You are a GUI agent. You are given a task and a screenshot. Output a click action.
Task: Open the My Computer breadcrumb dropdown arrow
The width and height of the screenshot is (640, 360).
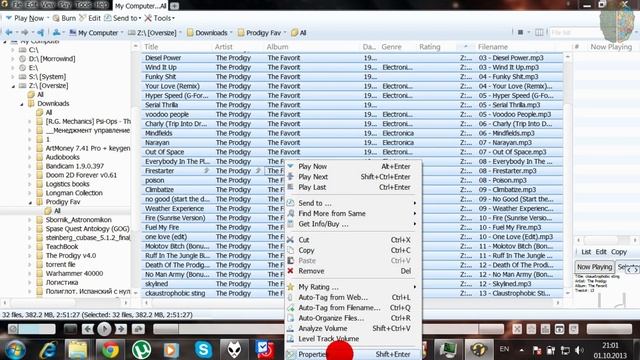pyautogui.click(x=122, y=33)
